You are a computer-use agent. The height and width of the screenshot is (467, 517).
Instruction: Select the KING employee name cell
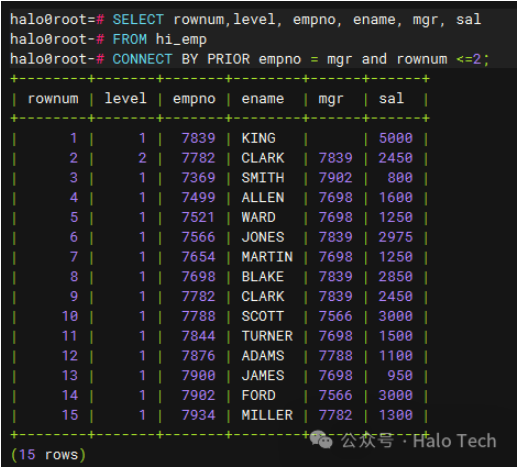(x=259, y=138)
